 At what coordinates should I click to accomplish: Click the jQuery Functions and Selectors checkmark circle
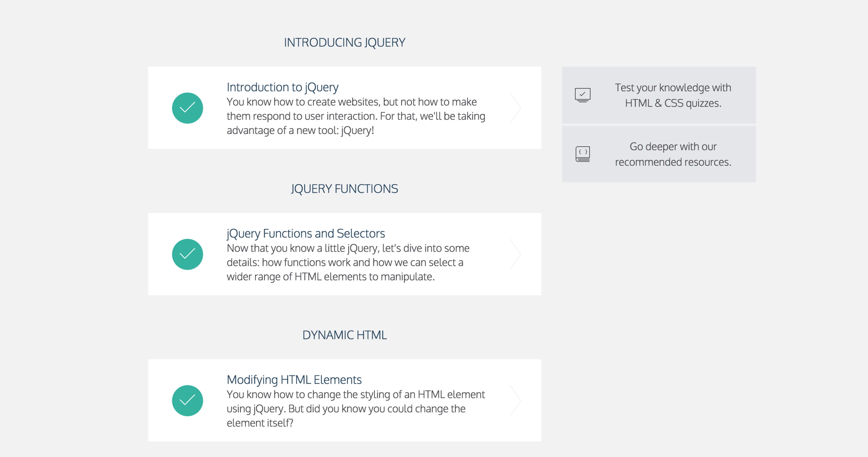tap(187, 254)
